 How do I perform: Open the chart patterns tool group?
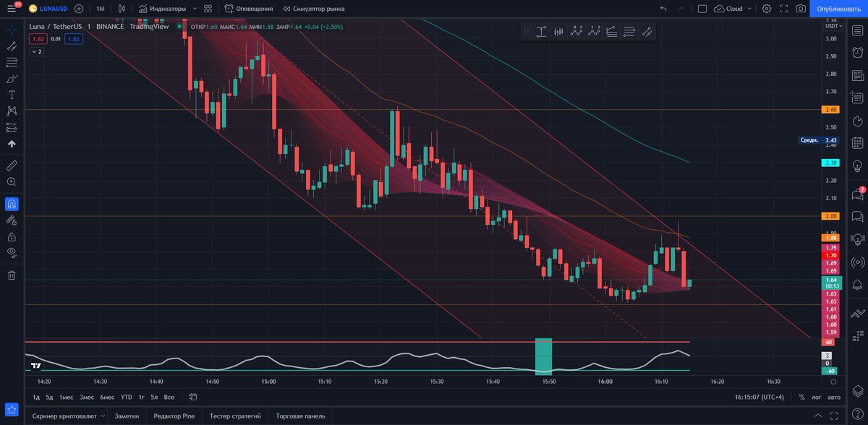point(12,111)
